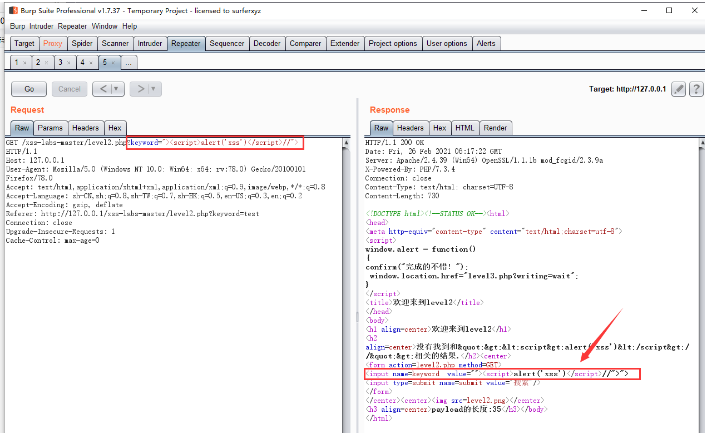Click the edit target pencil icon
This screenshot has height=433, width=705.
coord(678,89)
